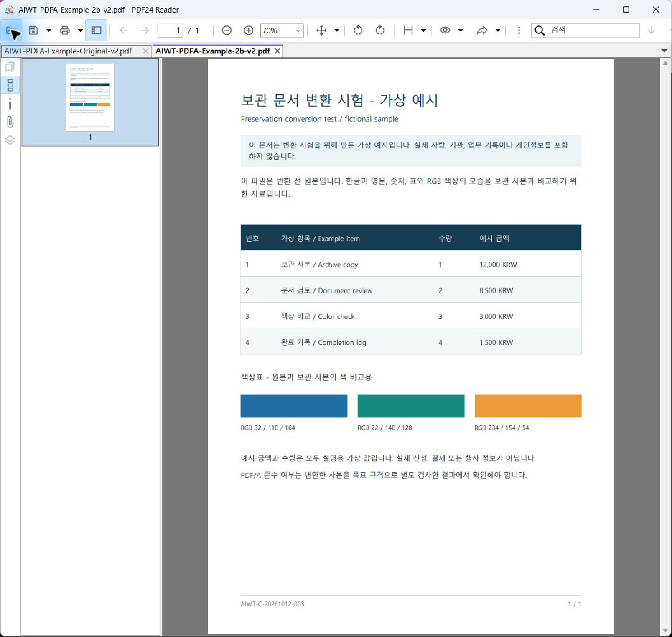Viewport: 672px width, 637px height.
Task: Click the 'Example item' table header
Action: point(320,239)
